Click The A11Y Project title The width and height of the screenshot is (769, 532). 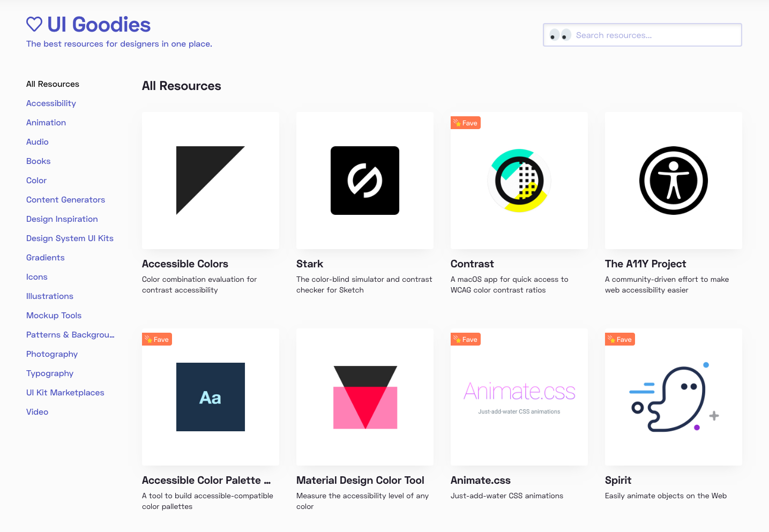(x=645, y=264)
